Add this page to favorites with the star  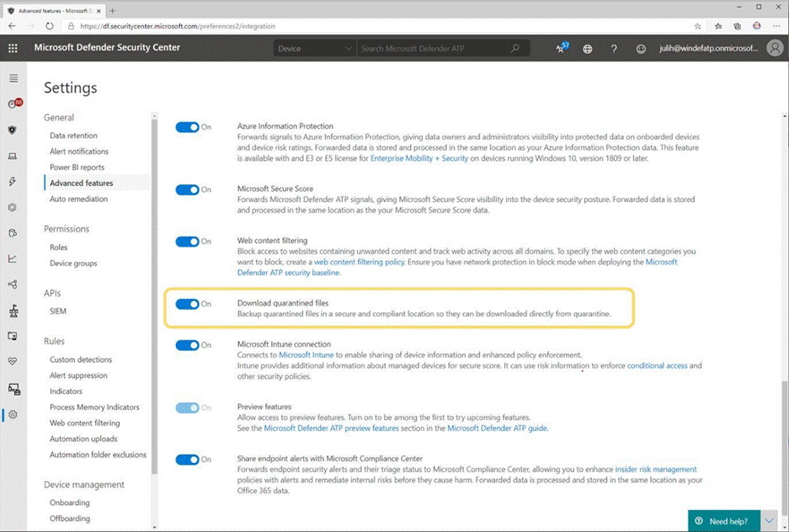pos(697,26)
